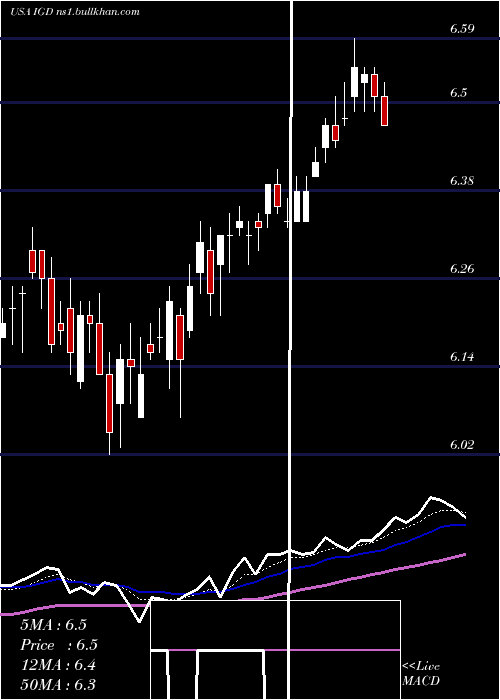Click the '12MA : 6.4' legend entry

click(x=58, y=665)
